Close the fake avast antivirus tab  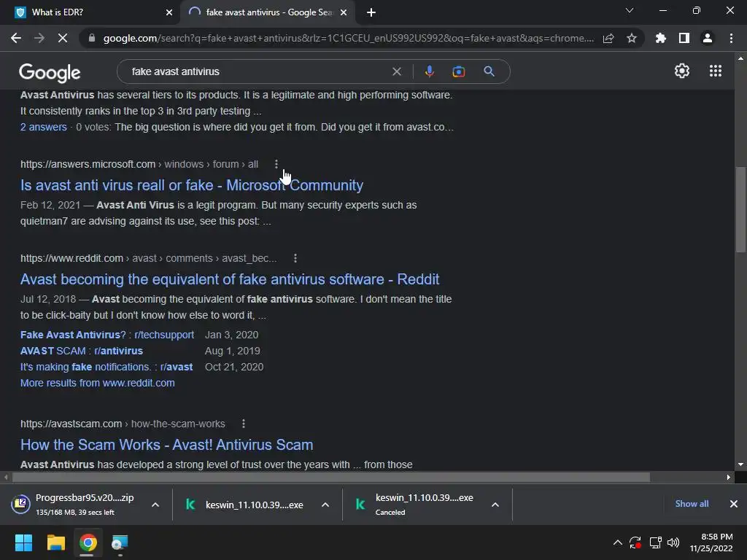tap(344, 12)
